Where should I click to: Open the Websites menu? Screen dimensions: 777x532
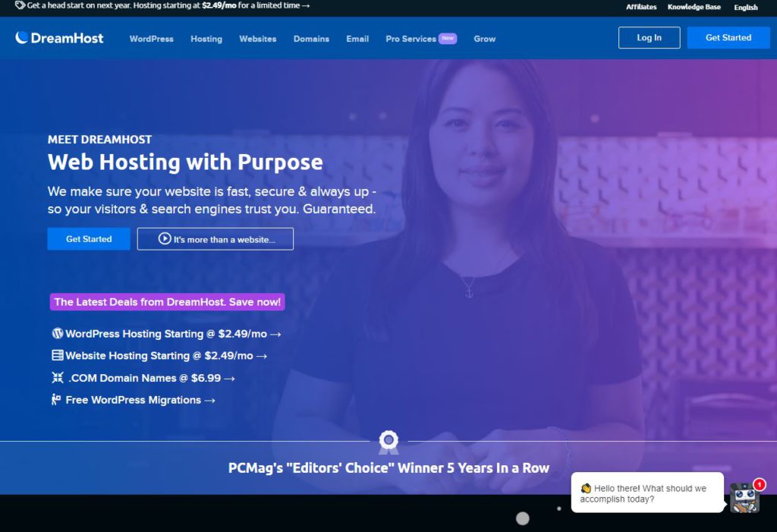point(258,39)
